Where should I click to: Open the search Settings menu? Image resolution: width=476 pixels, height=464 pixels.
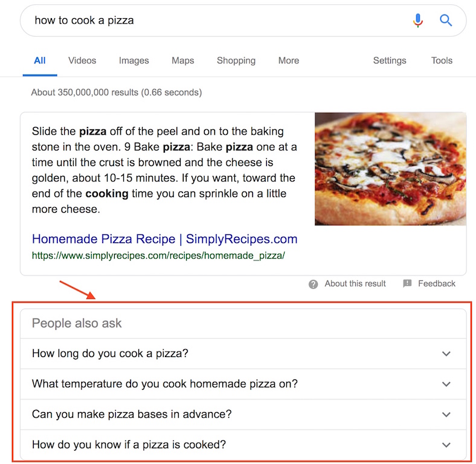pos(390,60)
